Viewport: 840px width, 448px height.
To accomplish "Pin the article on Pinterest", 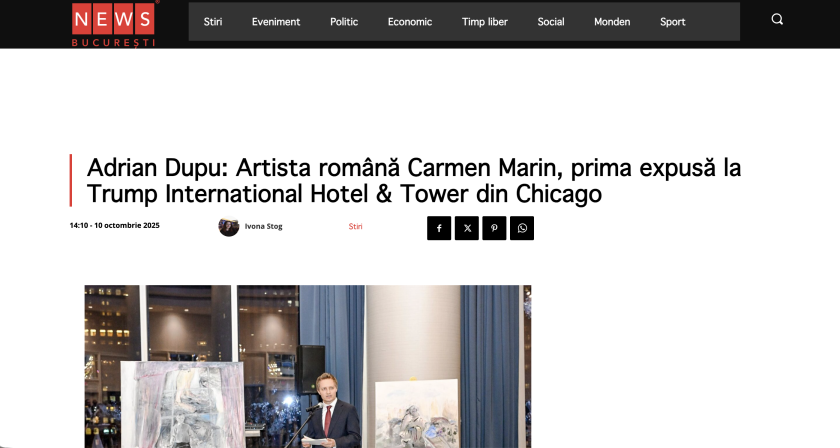I will tap(494, 228).
